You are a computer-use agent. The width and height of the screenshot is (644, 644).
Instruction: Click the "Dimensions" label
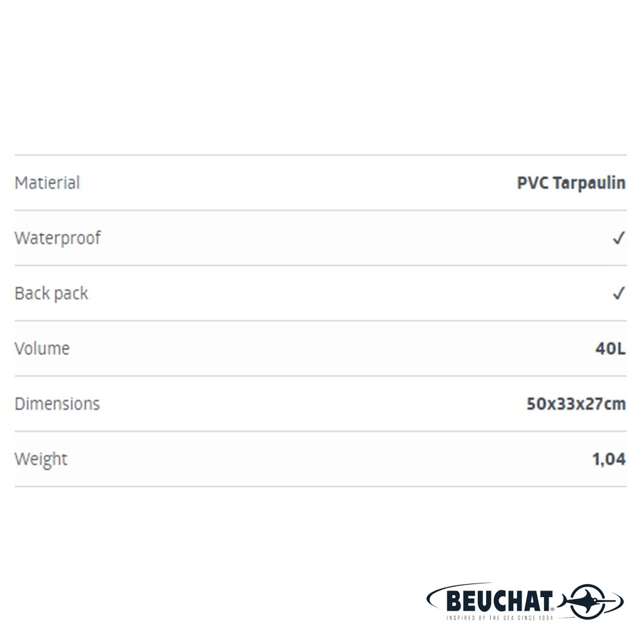coord(57,404)
